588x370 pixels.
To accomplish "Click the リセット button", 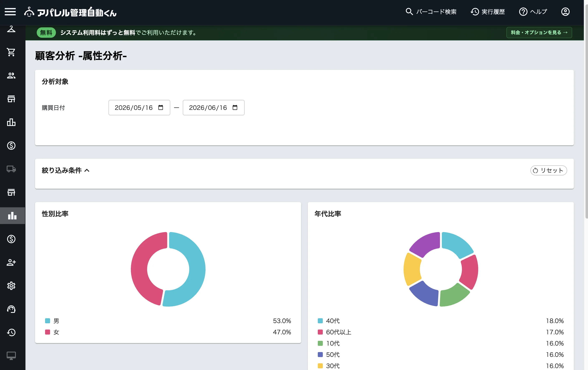I will (x=548, y=170).
